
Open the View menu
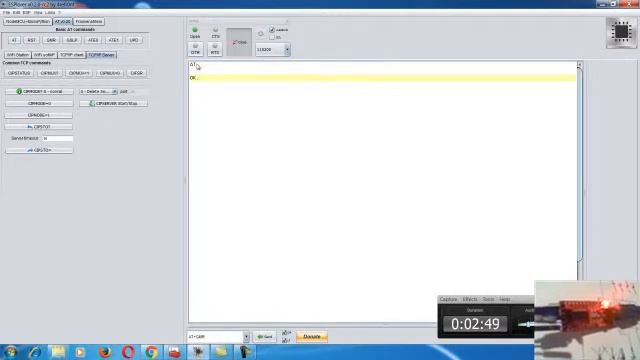pos(38,13)
